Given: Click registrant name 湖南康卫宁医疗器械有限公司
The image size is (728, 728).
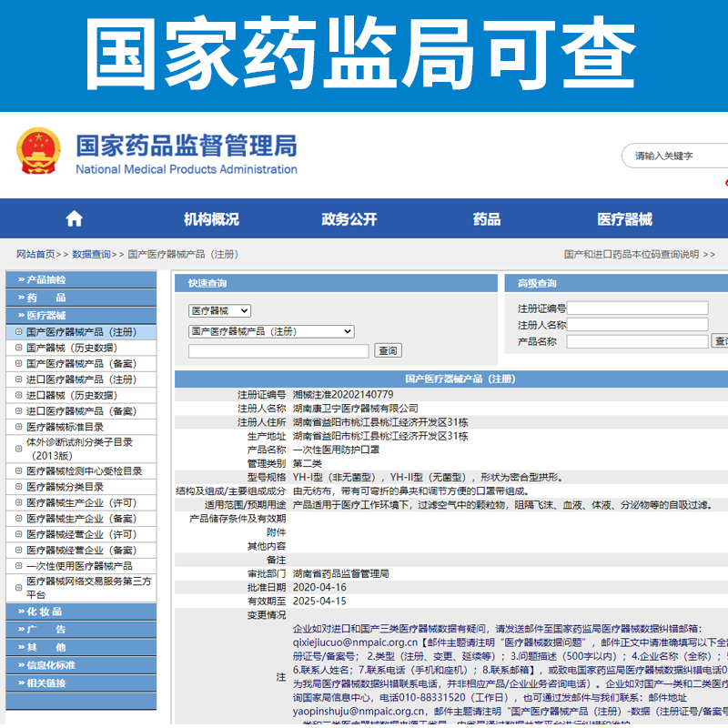Looking at the screenshot, I should (x=355, y=408).
